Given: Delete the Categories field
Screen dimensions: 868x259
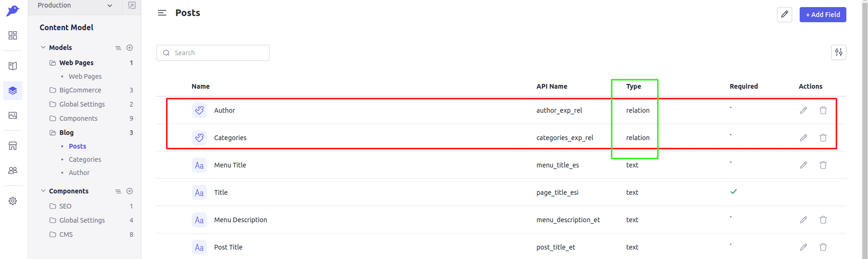Looking at the screenshot, I should click(823, 138).
